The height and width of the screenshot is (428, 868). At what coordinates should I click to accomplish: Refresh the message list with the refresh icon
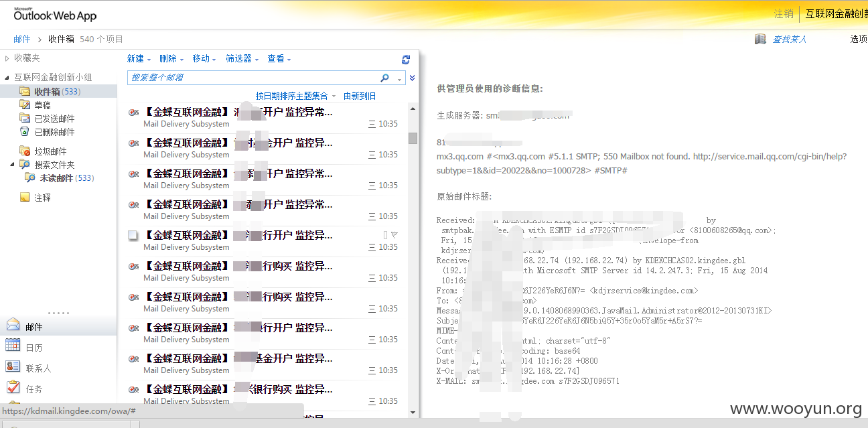[405, 59]
